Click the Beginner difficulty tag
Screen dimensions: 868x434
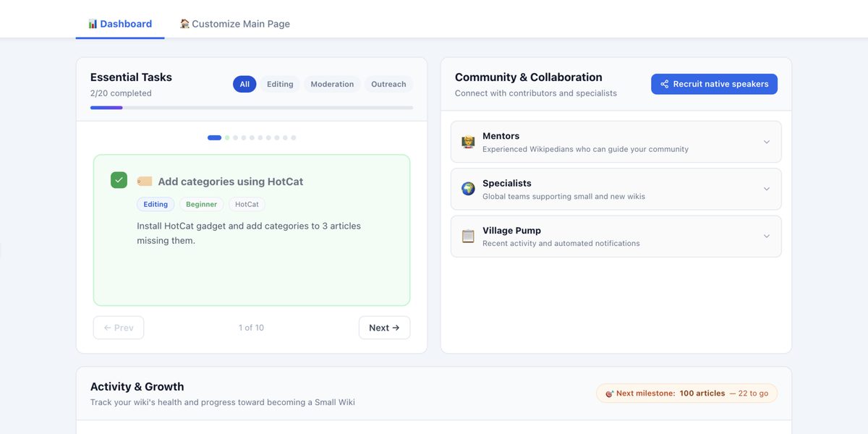click(x=201, y=205)
